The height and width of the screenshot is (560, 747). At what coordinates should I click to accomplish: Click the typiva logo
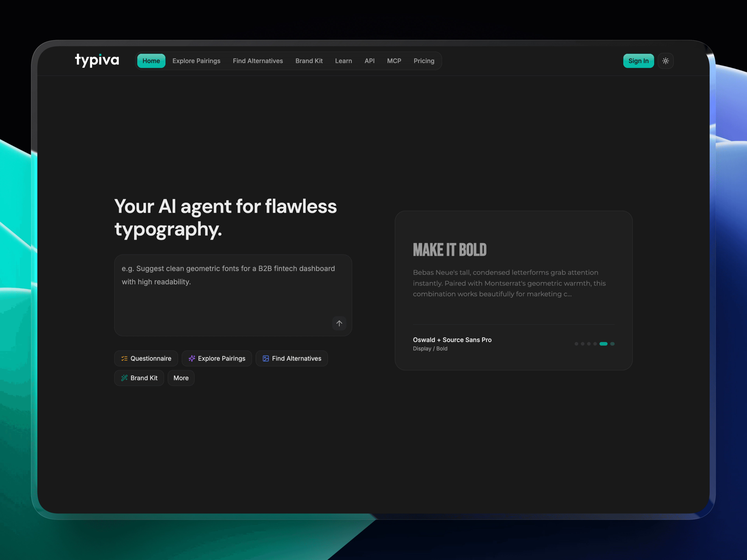97,60
